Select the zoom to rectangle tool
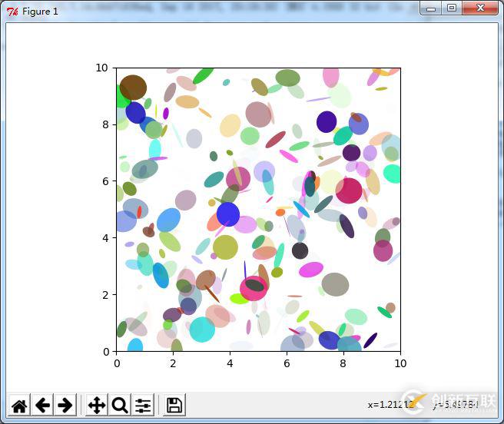The height and width of the screenshot is (424, 504). [120, 405]
